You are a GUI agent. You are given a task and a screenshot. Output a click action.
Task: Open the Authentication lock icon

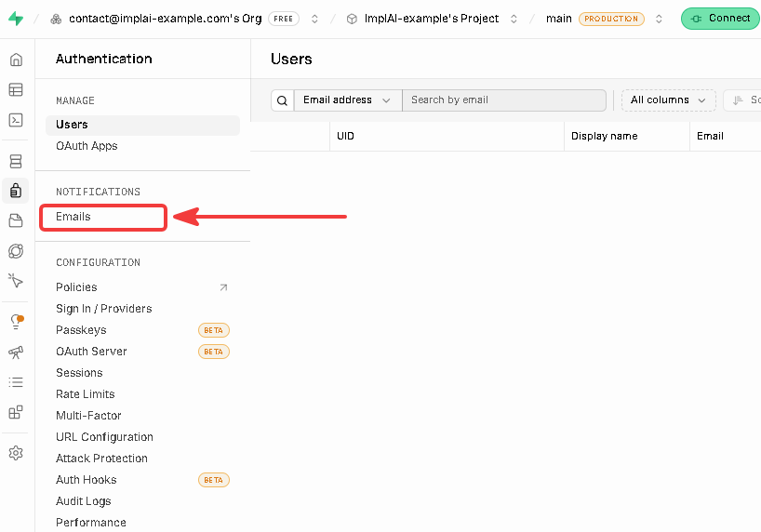tap(16, 191)
